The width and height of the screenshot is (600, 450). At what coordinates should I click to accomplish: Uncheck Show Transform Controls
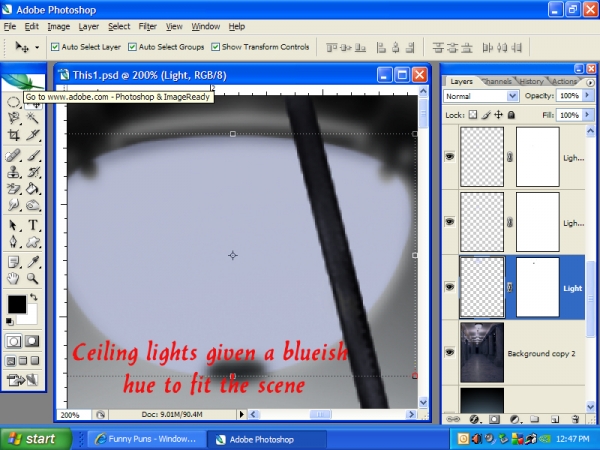[215, 47]
